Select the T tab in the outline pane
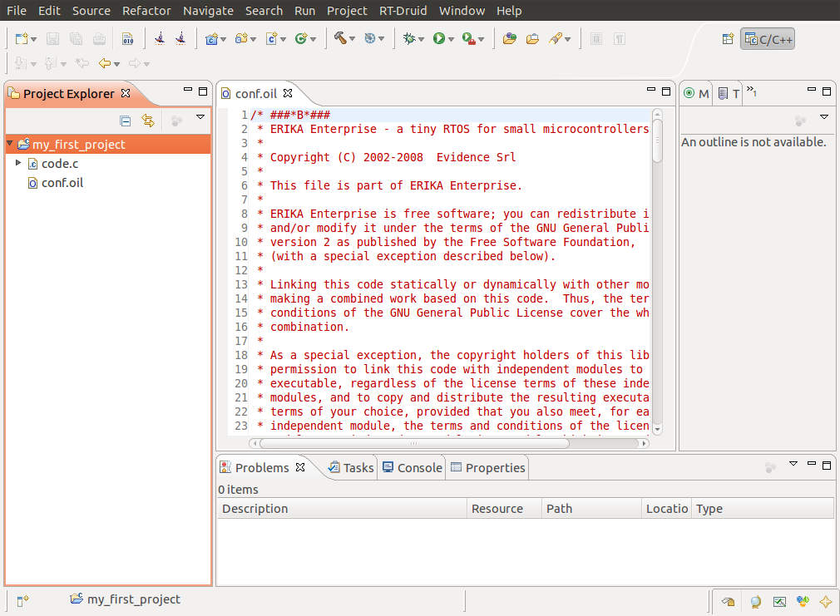Screen dimensions: 840x616 click(729, 94)
